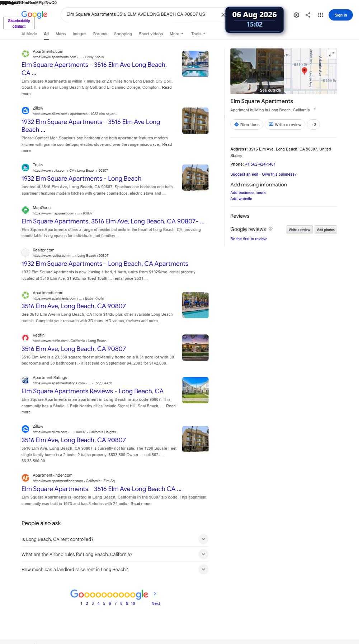Open 'Elm Square Apartments - 3516 Elm Ave' Apartments.com link
This screenshot has width=363, height=644.
[x=94, y=69]
